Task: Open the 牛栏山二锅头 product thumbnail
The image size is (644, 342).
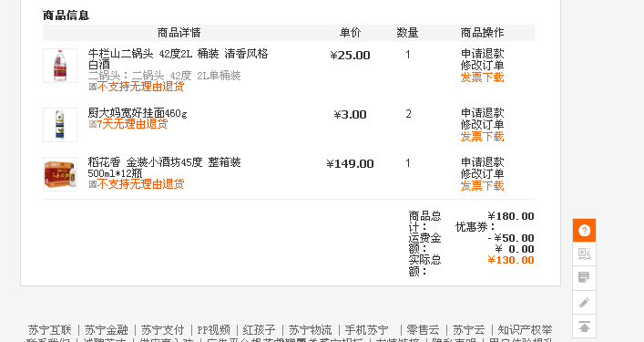Action: [60, 66]
